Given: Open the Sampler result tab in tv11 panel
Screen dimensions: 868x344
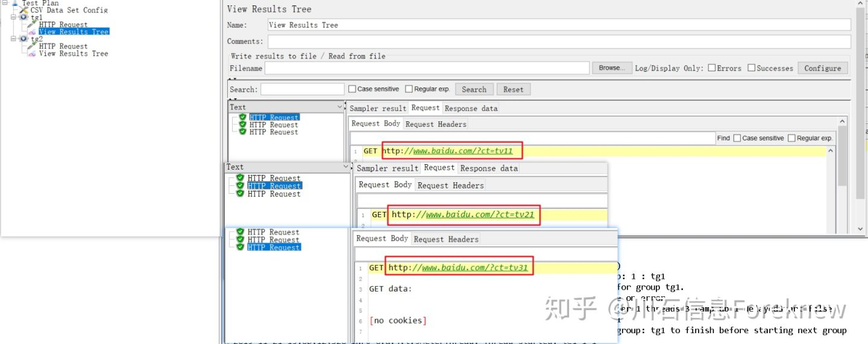Looking at the screenshot, I should 378,108.
